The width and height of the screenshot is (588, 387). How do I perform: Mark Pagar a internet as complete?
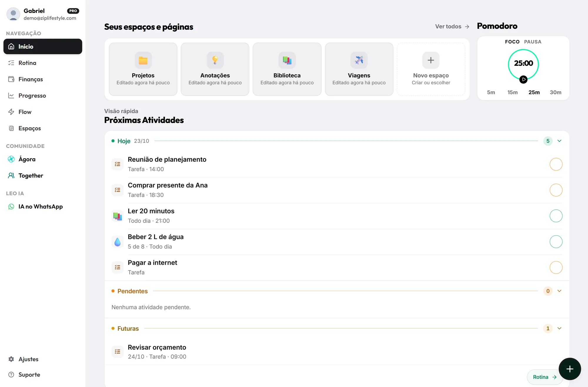click(x=556, y=268)
